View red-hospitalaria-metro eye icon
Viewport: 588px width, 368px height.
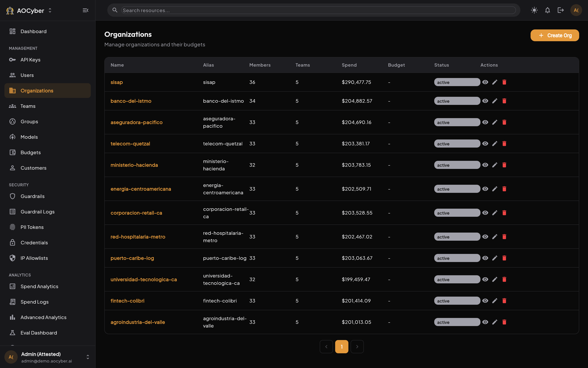pos(485,237)
